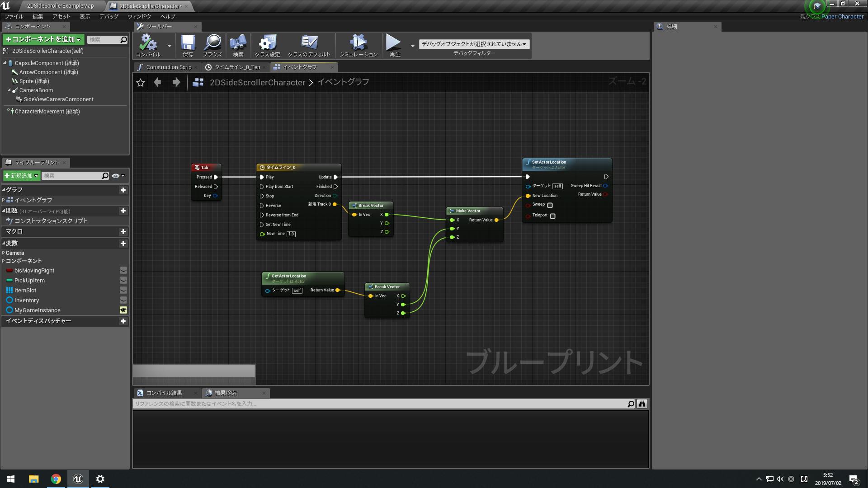Switch to the Construction Script tab
Viewport: 868px width, 488px height.
pos(168,67)
